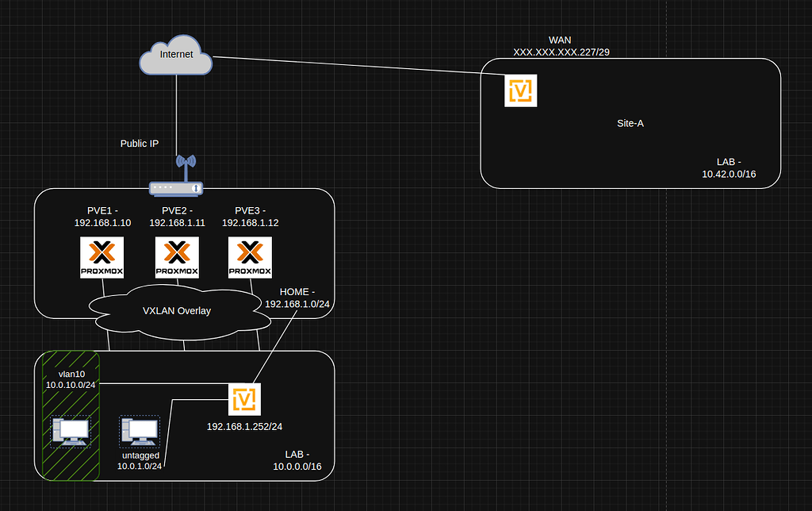Click the VyOS router icon inside Site-A
Screen dimensions: 812x511
[520, 90]
